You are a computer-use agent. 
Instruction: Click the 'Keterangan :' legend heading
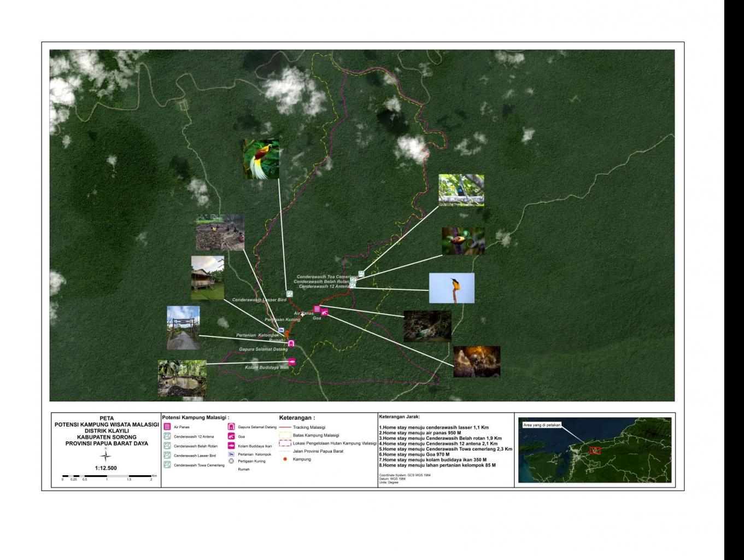point(297,418)
